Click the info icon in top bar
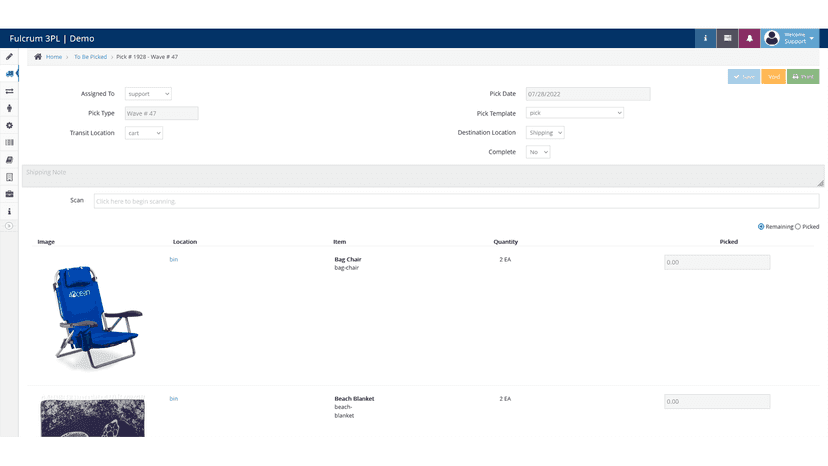The width and height of the screenshot is (828, 466). pos(705,38)
